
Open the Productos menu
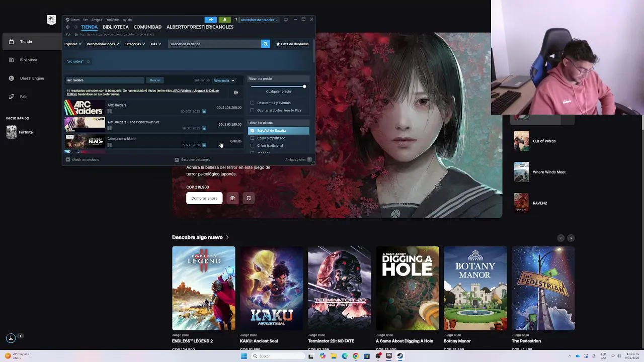[x=112, y=20]
